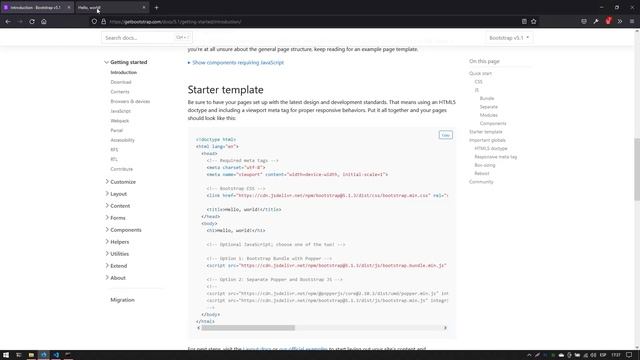Click the code scrollbar right arrow
The width and height of the screenshot is (640, 360).
[445, 328]
